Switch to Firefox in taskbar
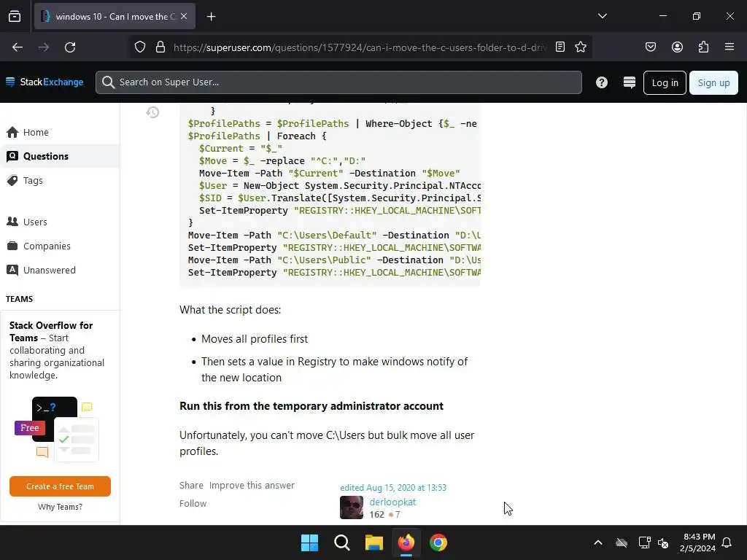The image size is (747, 560). point(406,542)
